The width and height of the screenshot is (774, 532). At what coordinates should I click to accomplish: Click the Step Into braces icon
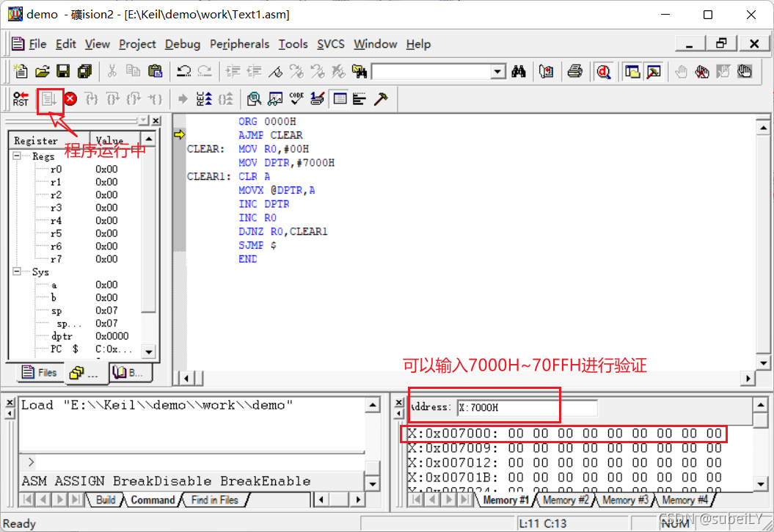[x=91, y=99]
